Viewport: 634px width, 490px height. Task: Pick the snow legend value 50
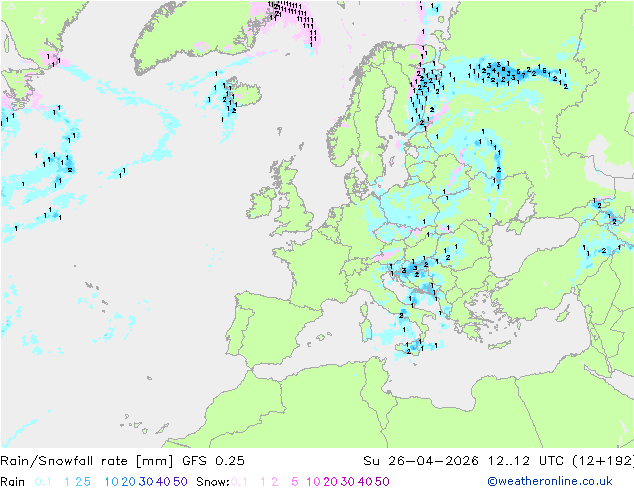point(382,482)
